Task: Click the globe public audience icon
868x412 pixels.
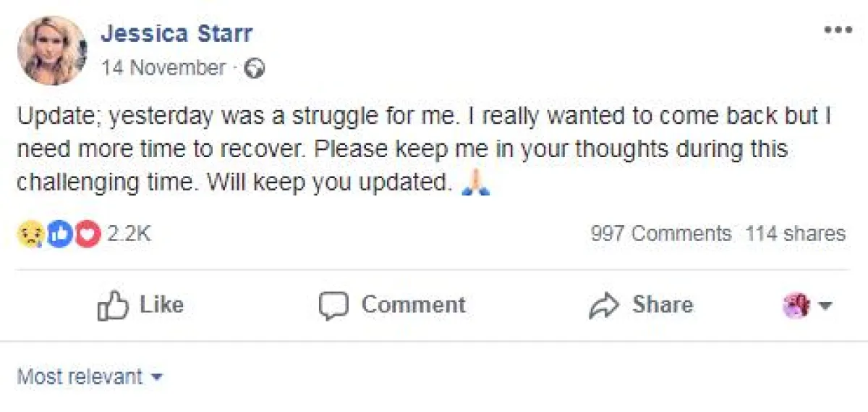Action: tap(255, 69)
